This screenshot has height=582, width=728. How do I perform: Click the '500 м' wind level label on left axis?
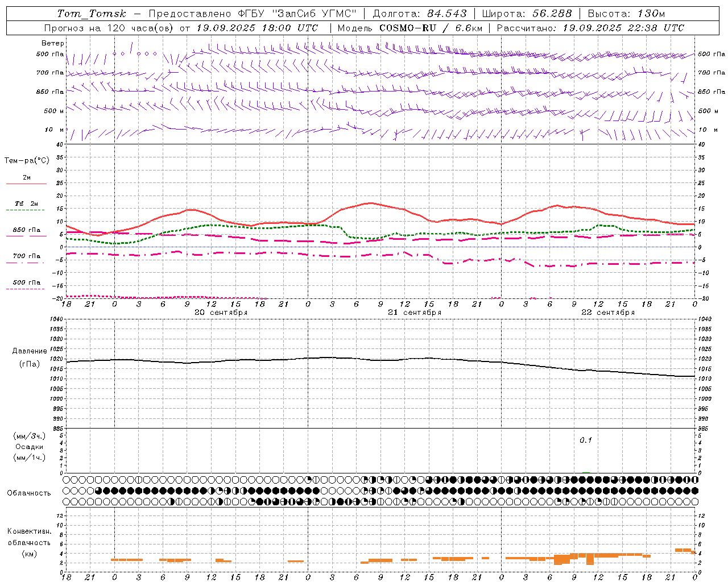tap(55, 111)
